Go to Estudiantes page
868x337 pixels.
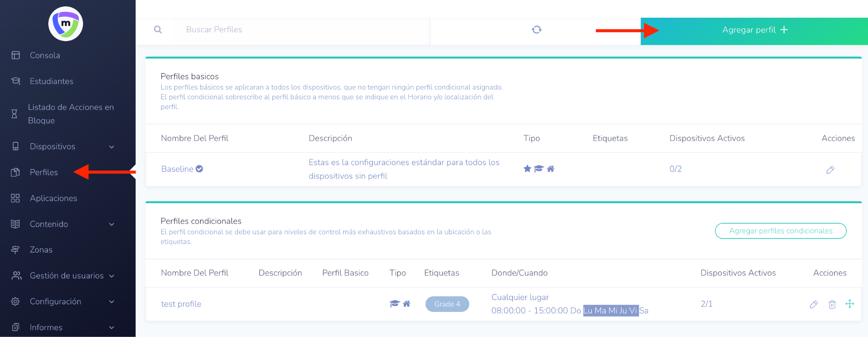51,81
